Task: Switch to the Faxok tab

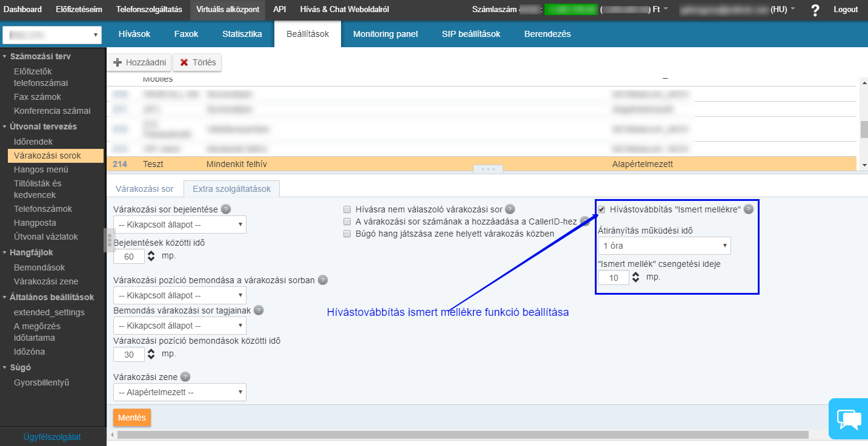Action: 186,34
